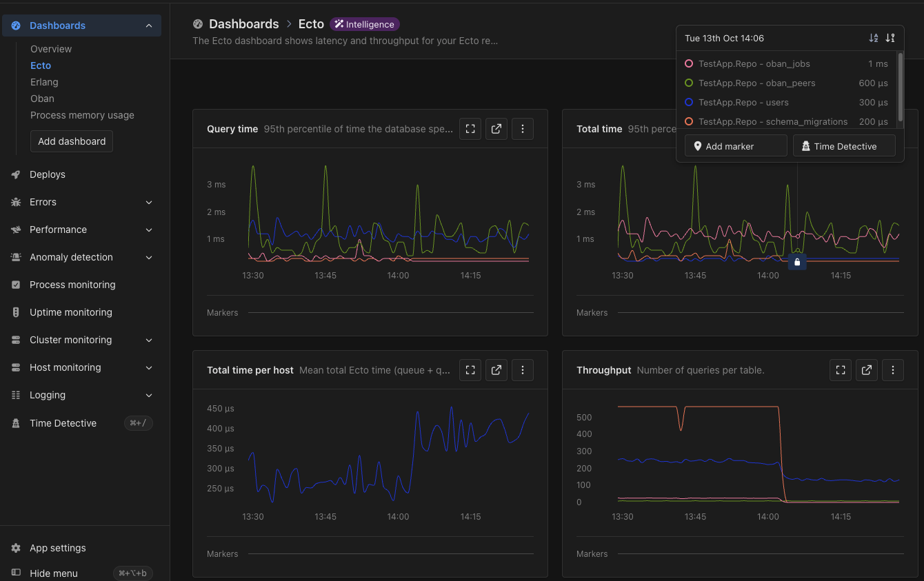Expand Query time chart to fullscreen
This screenshot has height=581, width=924.
(x=470, y=129)
